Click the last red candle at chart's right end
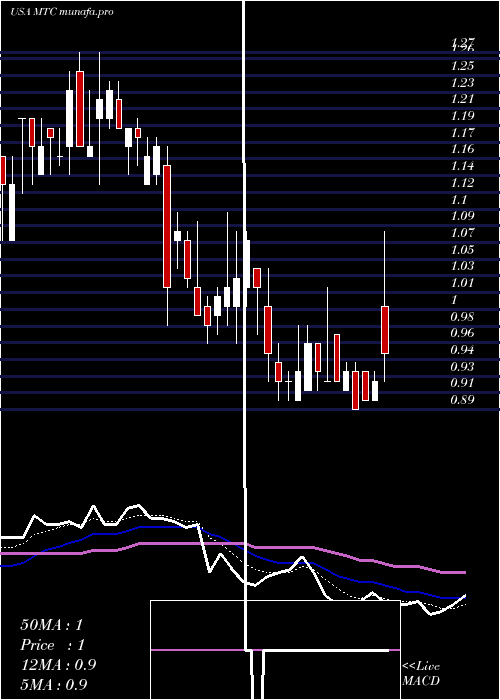 385,330
